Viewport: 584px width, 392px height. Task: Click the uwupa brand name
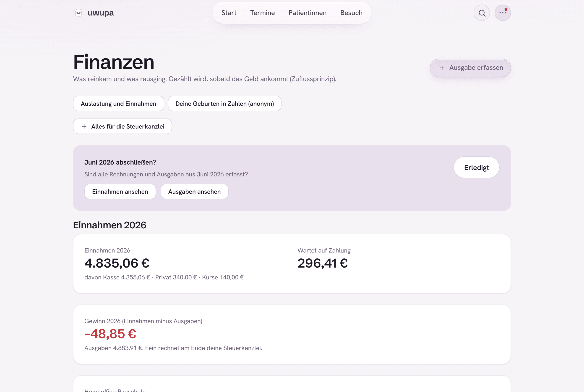(101, 13)
